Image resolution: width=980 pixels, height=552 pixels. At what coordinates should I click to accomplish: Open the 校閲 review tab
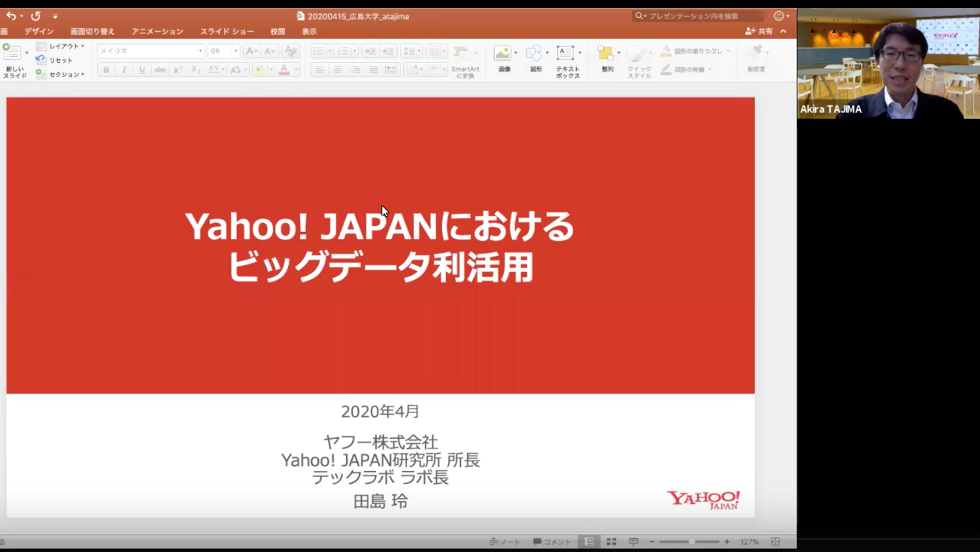click(278, 32)
